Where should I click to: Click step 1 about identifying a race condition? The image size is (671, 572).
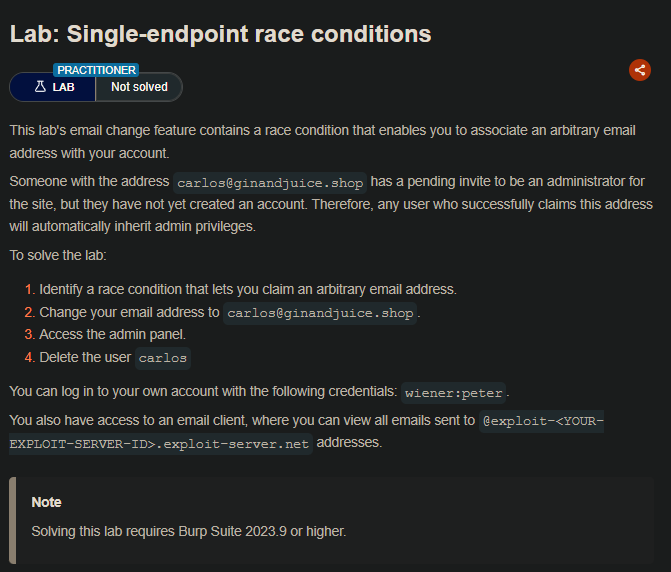click(x=247, y=289)
